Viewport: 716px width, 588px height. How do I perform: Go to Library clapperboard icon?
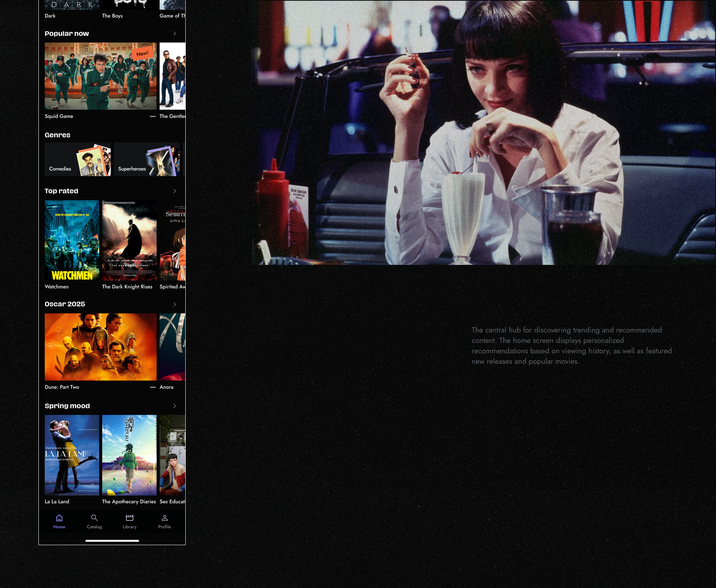click(129, 518)
